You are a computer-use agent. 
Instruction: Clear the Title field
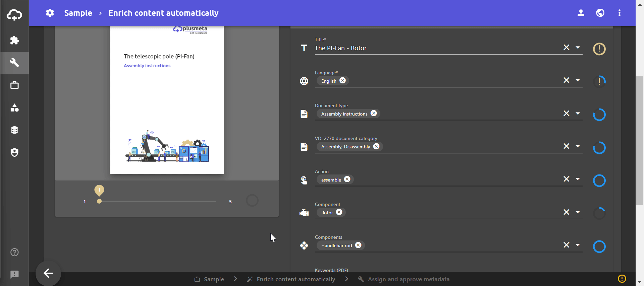click(x=567, y=47)
